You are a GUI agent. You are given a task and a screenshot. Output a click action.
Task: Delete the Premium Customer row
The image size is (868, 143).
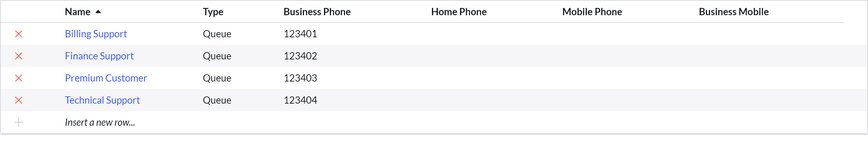point(19,78)
